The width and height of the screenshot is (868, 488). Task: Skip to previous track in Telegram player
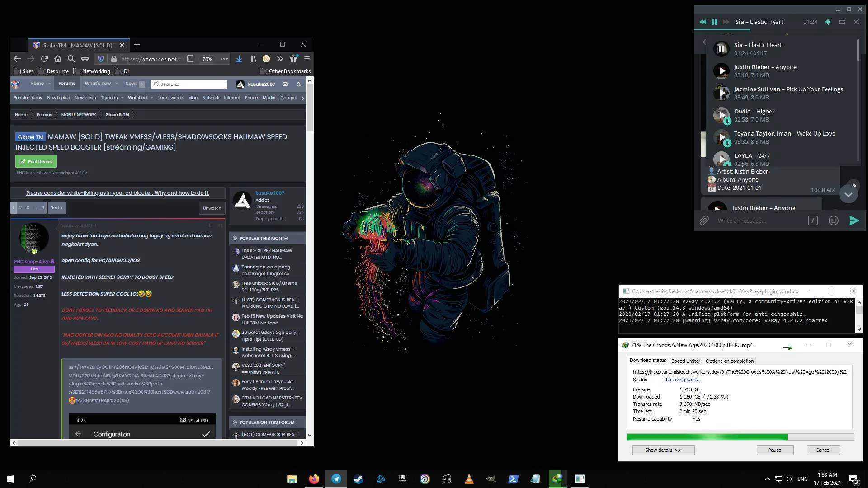(703, 22)
